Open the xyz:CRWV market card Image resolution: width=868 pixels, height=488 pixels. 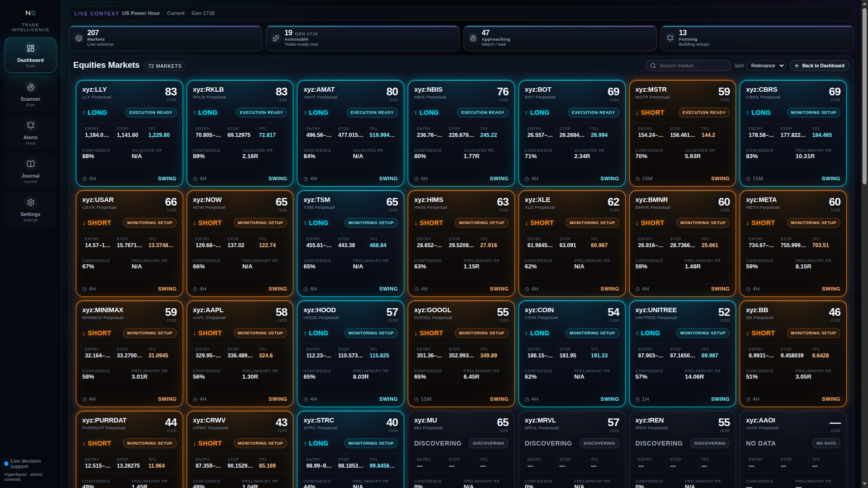pyautogui.click(x=240, y=450)
